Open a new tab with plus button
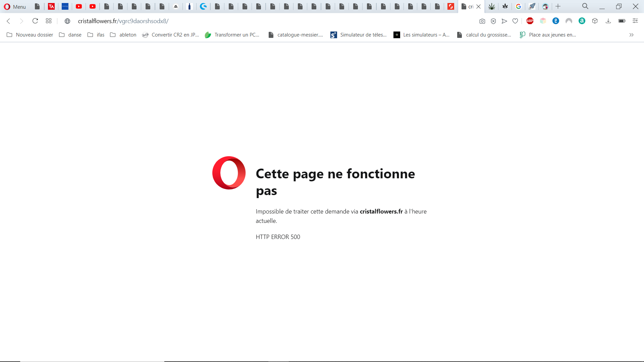Image resolution: width=644 pixels, height=362 pixels. [x=558, y=6]
